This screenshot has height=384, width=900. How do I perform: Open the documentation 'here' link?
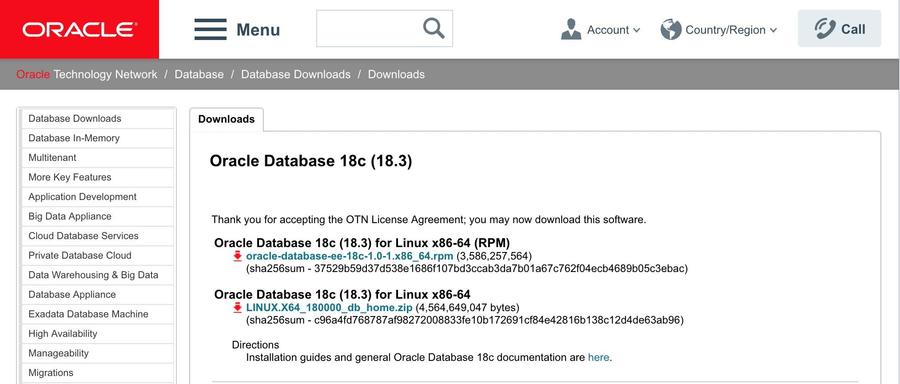pyautogui.click(x=598, y=358)
